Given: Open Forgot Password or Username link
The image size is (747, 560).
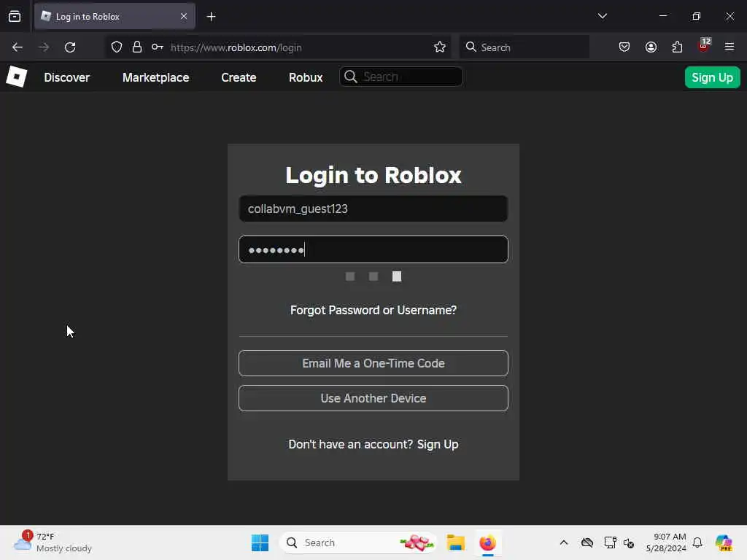Looking at the screenshot, I should (x=373, y=310).
